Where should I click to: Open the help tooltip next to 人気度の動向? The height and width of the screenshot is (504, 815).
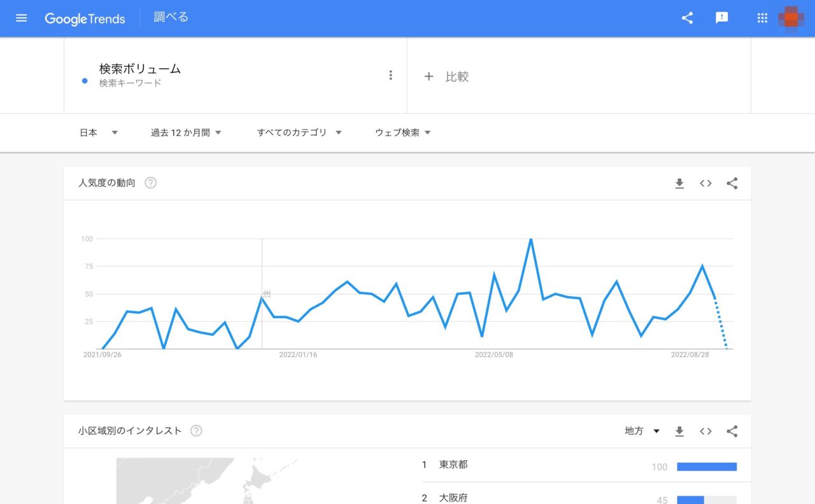point(150,183)
